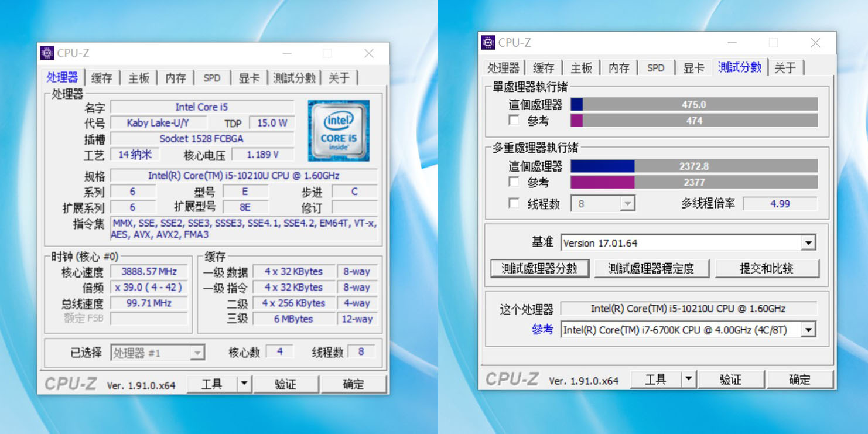
Task: Switch to the SPD tab in the benchmark window
Action: [x=656, y=68]
